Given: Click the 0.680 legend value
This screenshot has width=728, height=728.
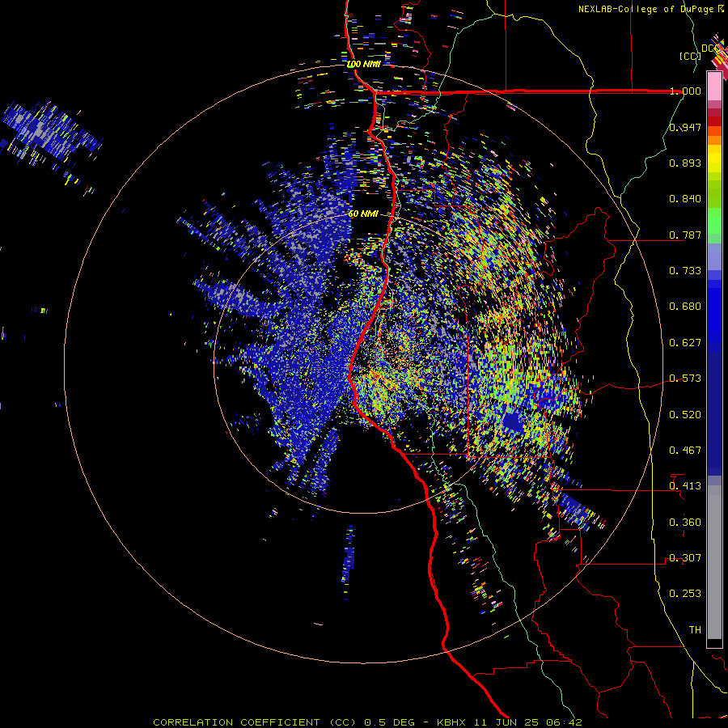Looking at the screenshot, I should pos(685,307).
